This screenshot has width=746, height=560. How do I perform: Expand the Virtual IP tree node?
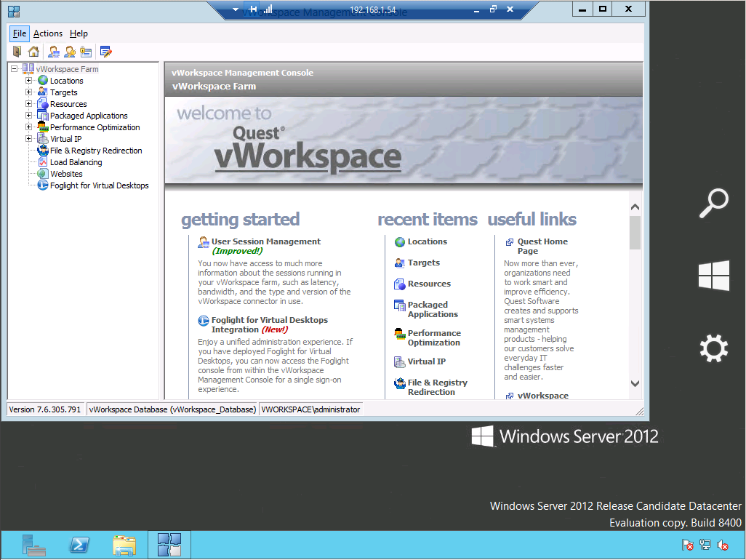(x=28, y=138)
